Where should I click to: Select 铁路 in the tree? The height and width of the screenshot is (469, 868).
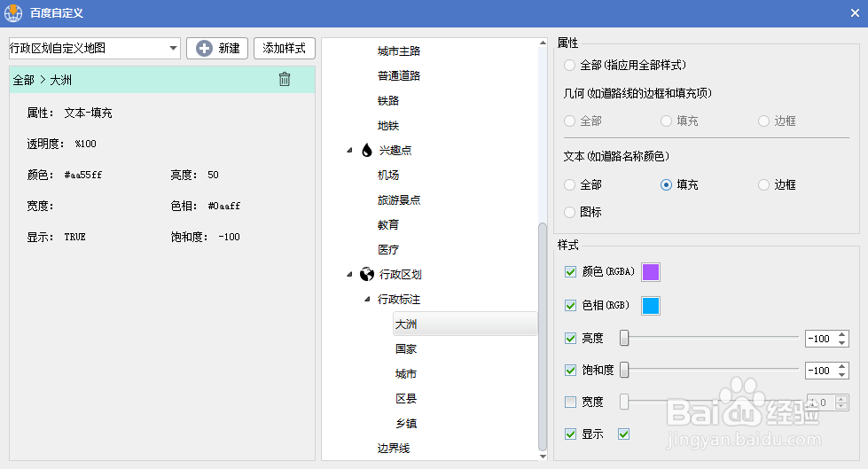pos(388,101)
